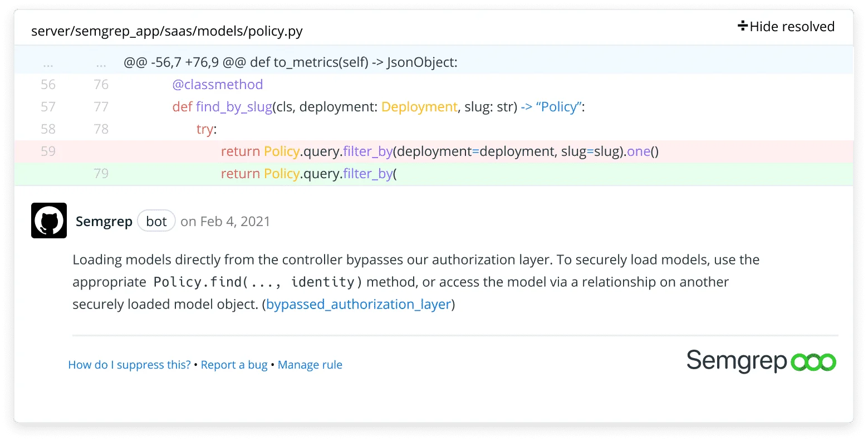Image resolution: width=868 pixels, height=441 pixels.
Task: Toggle Hide resolved comments
Action: tap(791, 26)
